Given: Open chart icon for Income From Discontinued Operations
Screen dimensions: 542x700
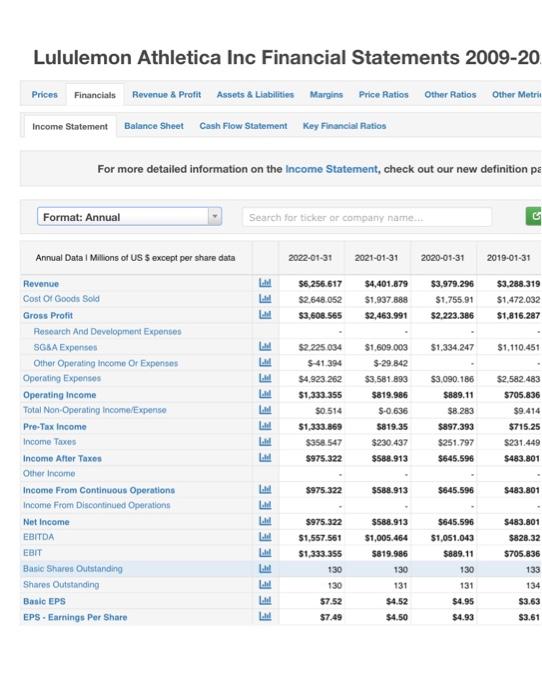Looking at the screenshot, I should click(265, 505).
